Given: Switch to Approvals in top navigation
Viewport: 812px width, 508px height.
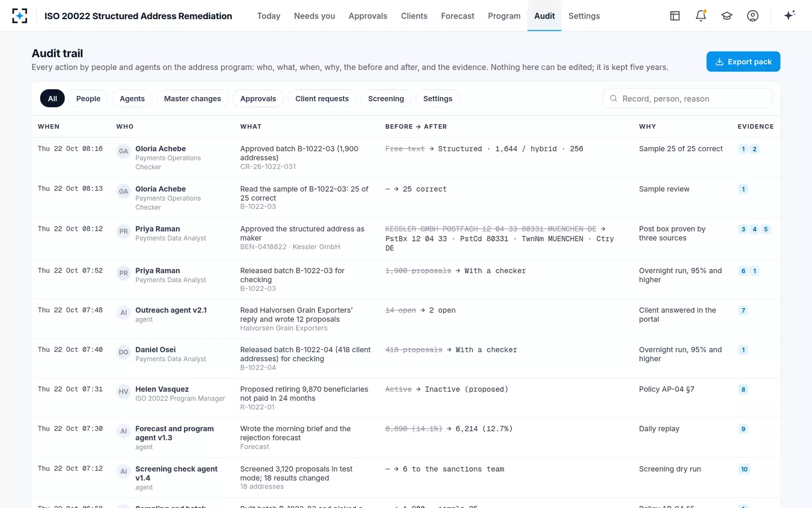Looking at the screenshot, I should point(368,16).
